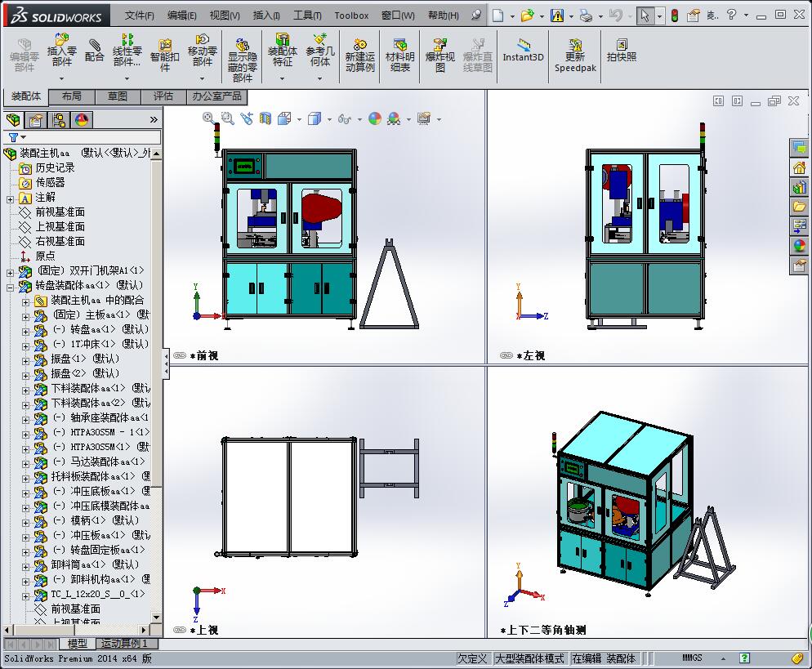Click the Open folder icon in title toolbar
The image size is (812, 669).
[527, 16]
